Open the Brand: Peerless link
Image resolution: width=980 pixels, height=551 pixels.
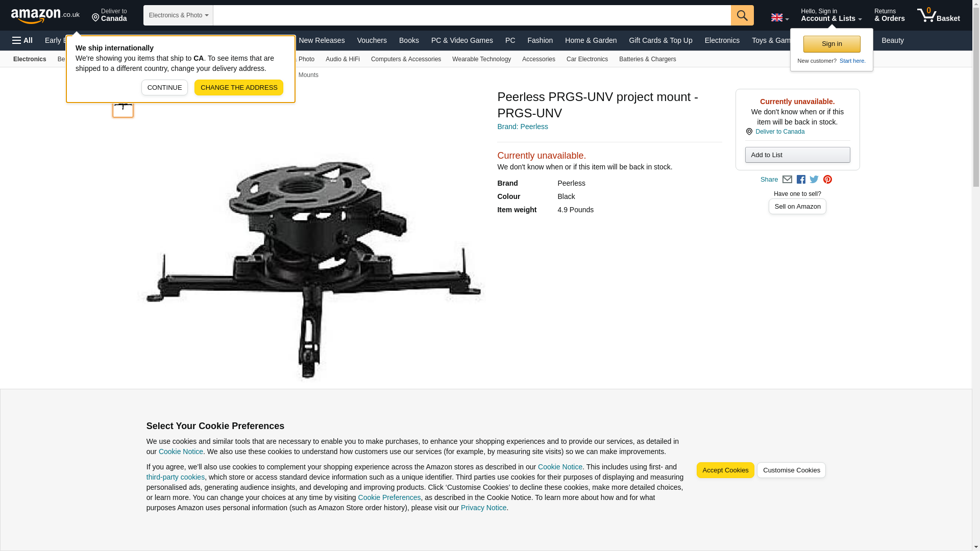tap(522, 127)
